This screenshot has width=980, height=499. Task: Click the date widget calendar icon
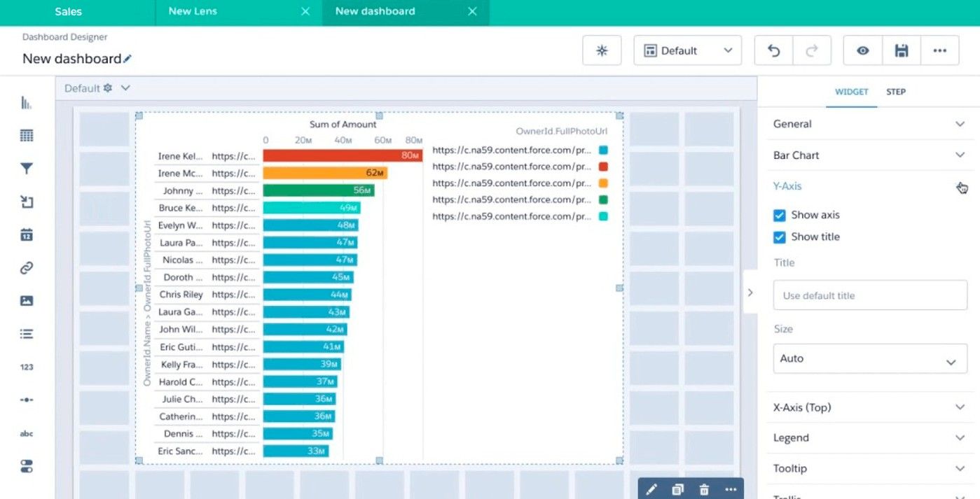[x=27, y=235]
